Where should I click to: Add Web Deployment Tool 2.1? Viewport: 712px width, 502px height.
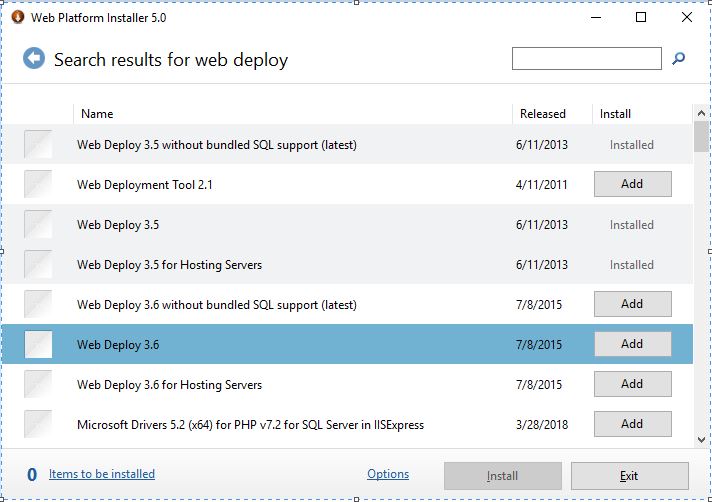(x=633, y=184)
